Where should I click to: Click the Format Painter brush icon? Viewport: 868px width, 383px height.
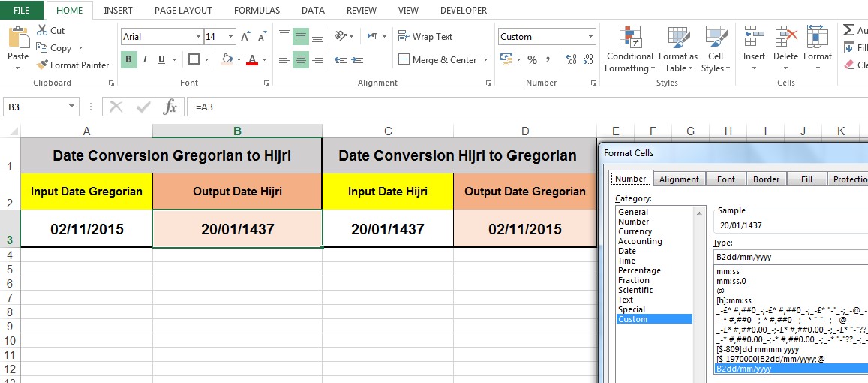click(x=43, y=65)
